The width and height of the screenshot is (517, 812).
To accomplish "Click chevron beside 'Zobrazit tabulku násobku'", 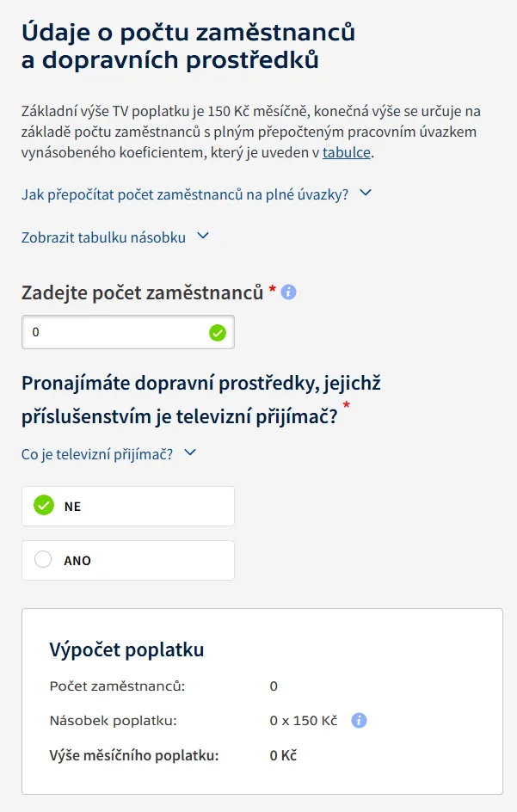I will point(203,237).
